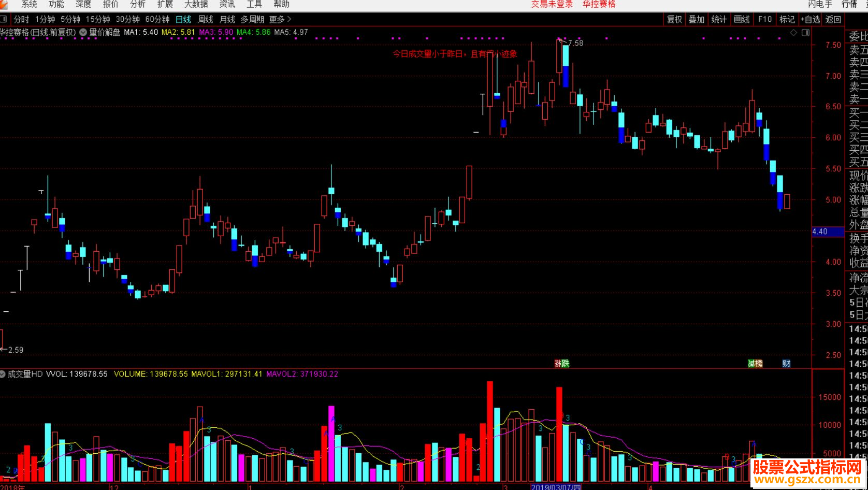Screen dimensions: 868x490
Task: Select the 日线 daily period
Action: [x=183, y=19]
